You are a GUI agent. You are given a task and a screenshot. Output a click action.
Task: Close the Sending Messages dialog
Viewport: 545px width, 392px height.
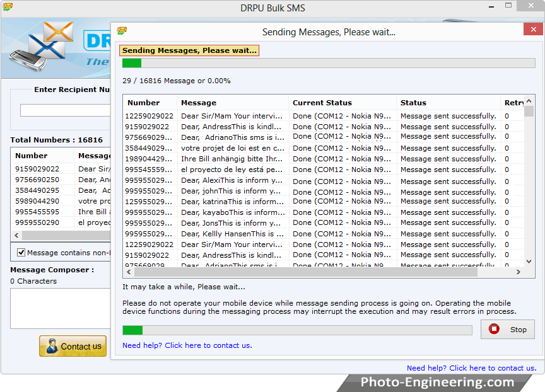click(533, 29)
